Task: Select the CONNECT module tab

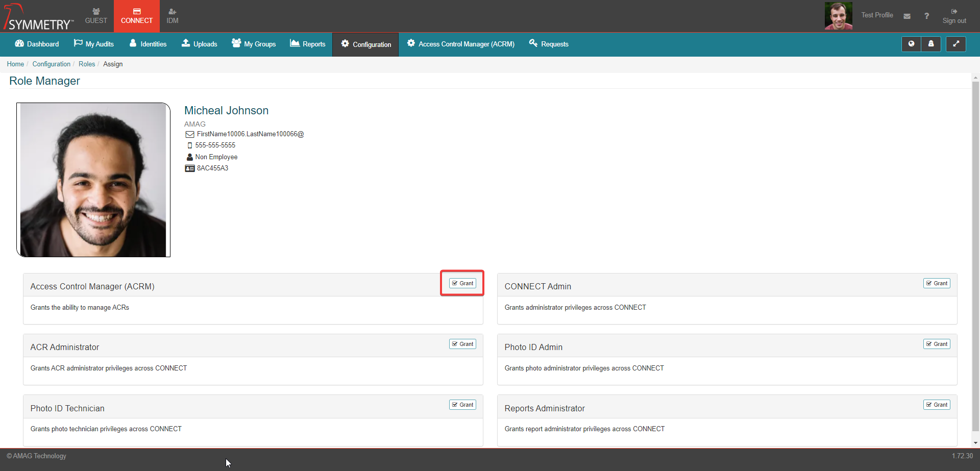Action: click(x=137, y=16)
